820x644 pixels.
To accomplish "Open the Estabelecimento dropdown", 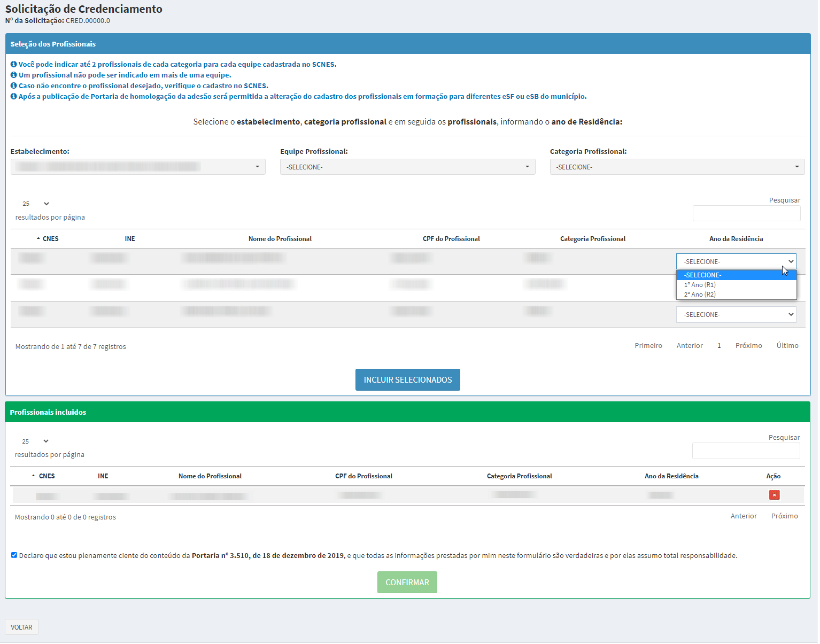I will (x=138, y=167).
